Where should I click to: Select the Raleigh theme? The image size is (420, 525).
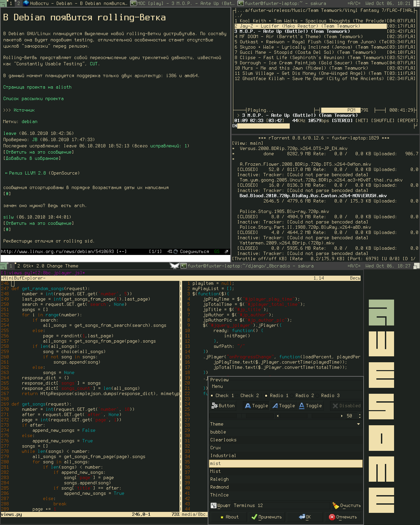[286, 479]
